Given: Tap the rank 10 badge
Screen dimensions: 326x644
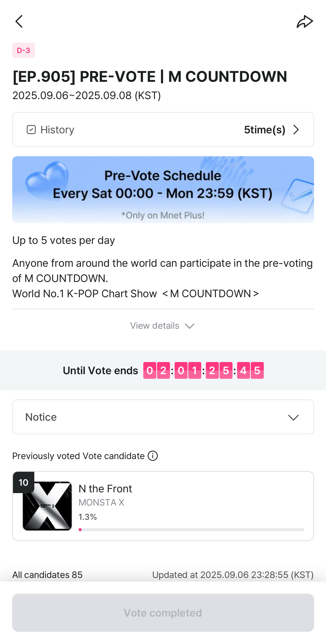Looking at the screenshot, I should pos(24,482).
